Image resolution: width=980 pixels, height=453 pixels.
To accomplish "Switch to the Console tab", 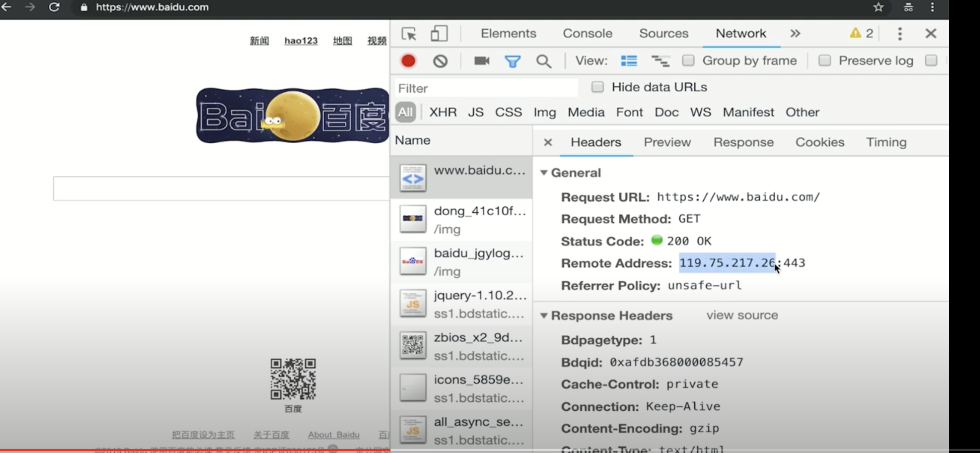I will pyautogui.click(x=587, y=34).
